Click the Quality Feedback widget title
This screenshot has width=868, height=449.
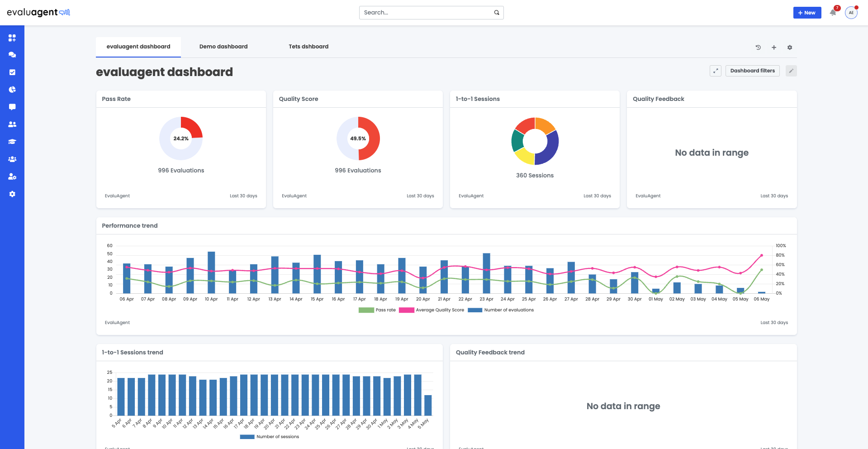pyautogui.click(x=659, y=99)
